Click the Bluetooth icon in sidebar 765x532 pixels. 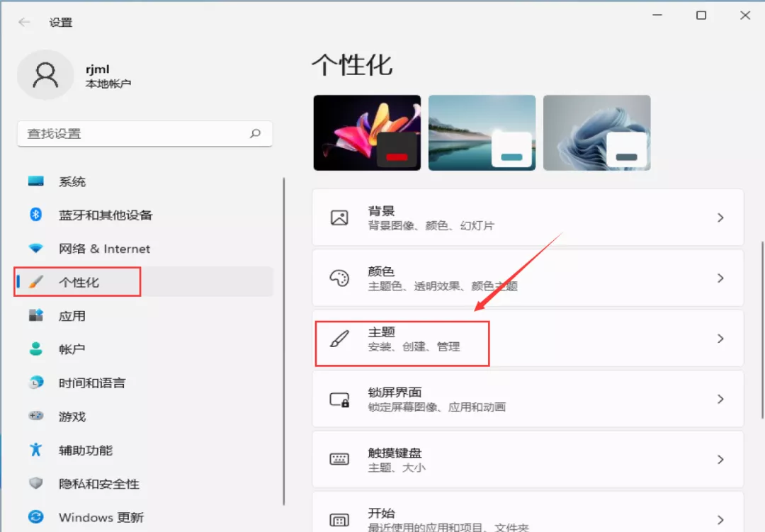[35, 214]
